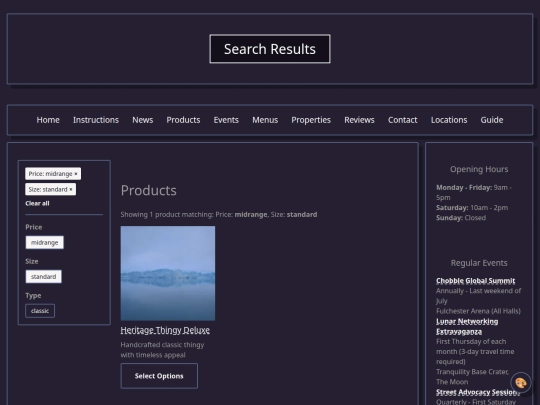540x405 pixels.
Task: Click the Products section heading
Action: (148, 190)
